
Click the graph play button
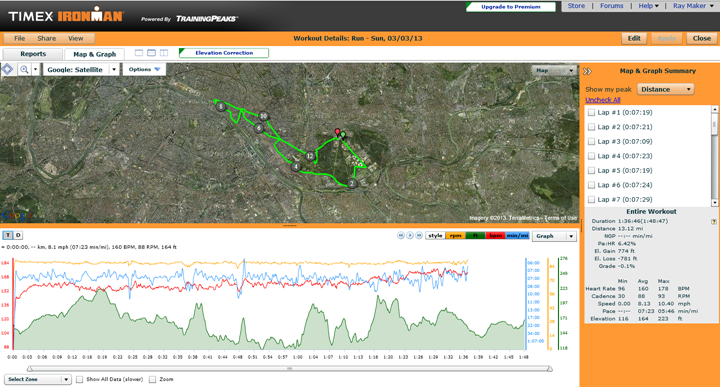[410, 236]
